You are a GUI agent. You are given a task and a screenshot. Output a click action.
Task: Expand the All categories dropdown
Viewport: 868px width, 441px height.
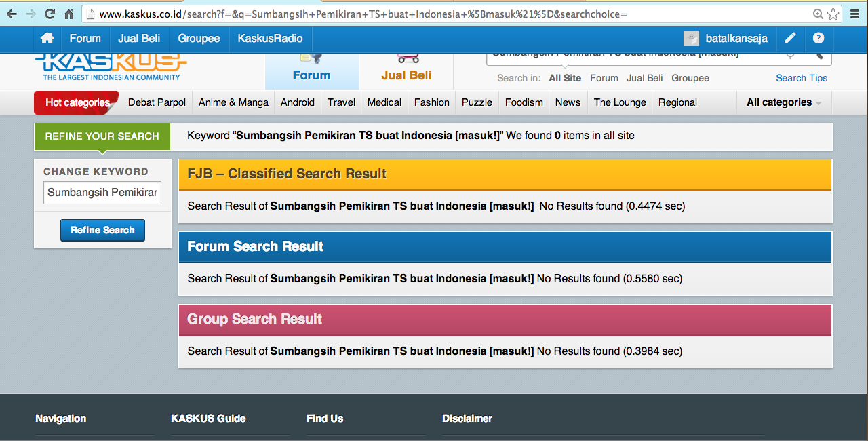(x=784, y=102)
